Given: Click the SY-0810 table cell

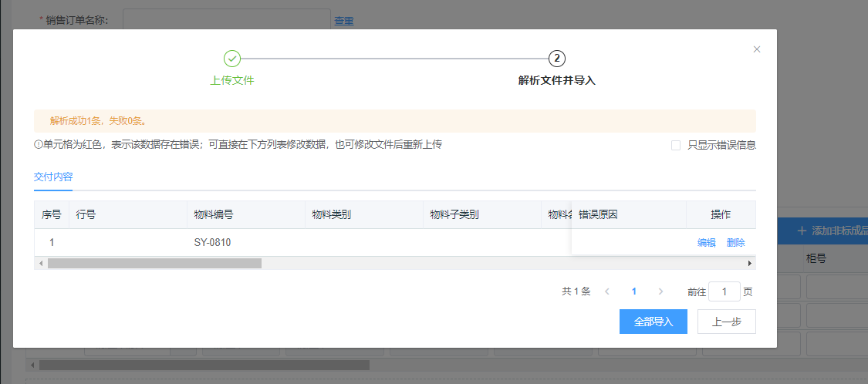Looking at the screenshot, I should (x=213, y=242).
